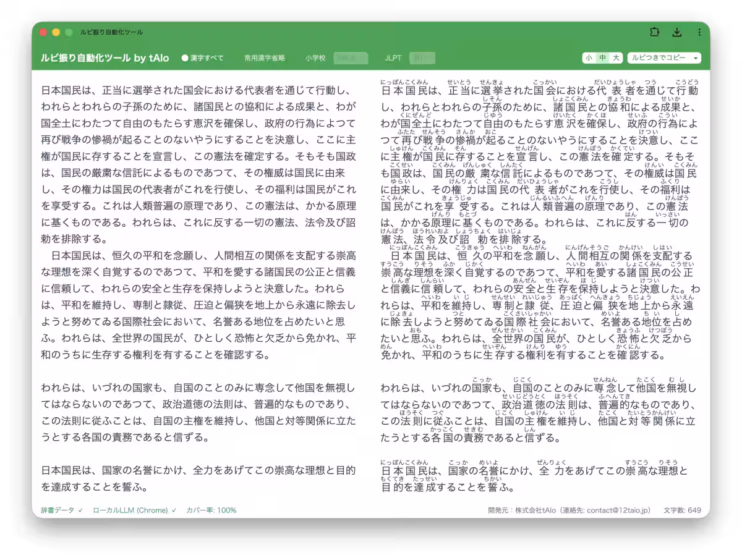Close the ルビ振り自動化ツール window
This screenshot has width=742, height=560.
point(43,32)
